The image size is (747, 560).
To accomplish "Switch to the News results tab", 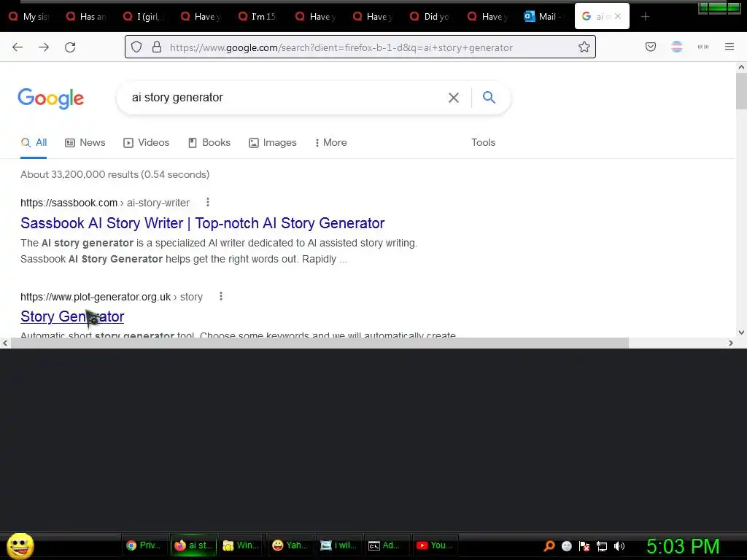I will pos(85,142).
